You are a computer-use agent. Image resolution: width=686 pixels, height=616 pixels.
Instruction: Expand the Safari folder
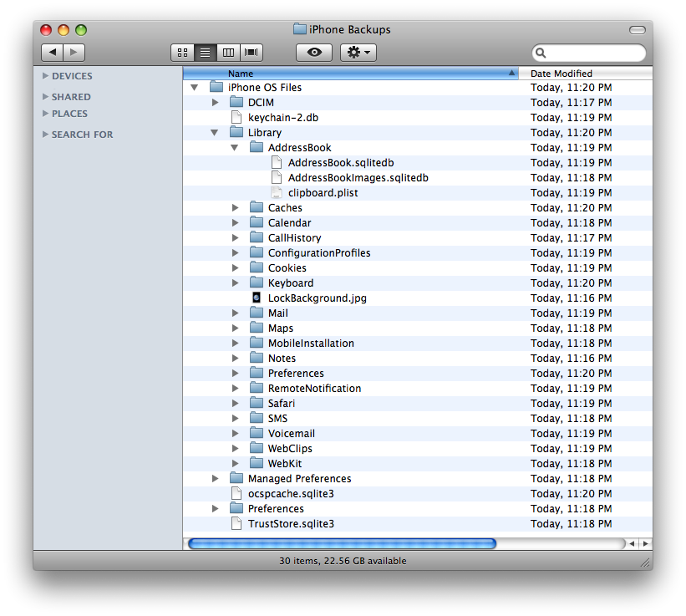[235, 404]
